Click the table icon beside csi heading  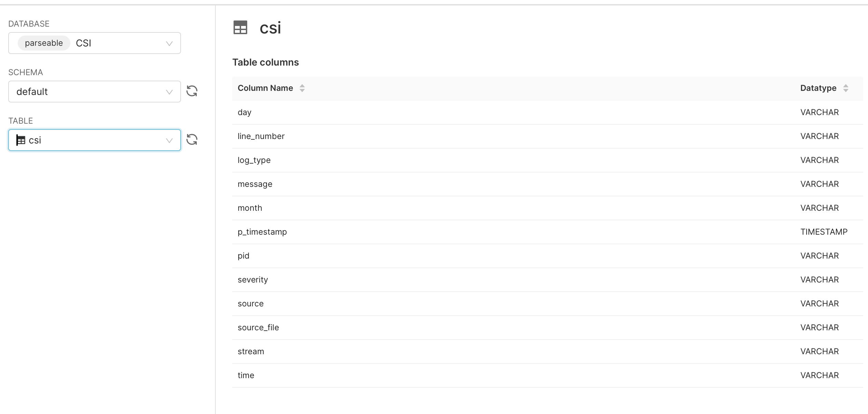(240, 28)
